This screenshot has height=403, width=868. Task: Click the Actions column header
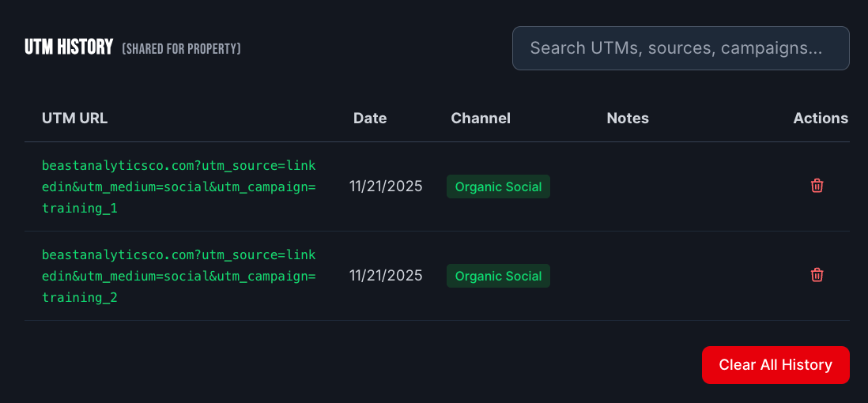point(821,119)
